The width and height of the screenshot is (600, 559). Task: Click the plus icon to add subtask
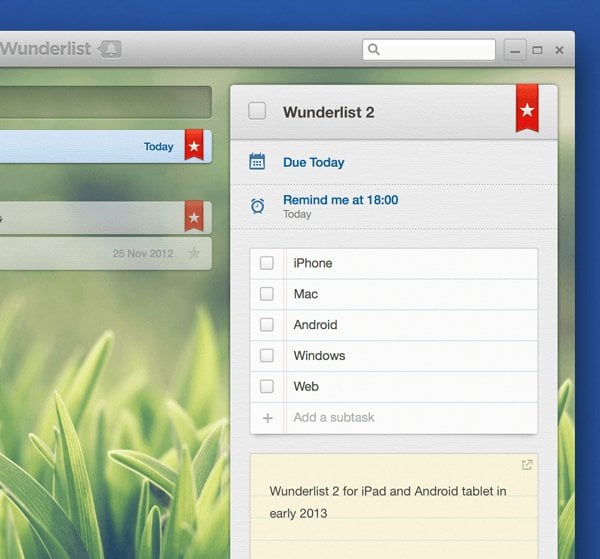(267, 418)
